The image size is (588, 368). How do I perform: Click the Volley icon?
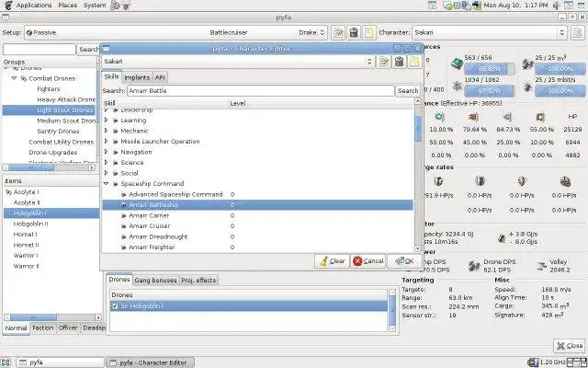(541, 266)
